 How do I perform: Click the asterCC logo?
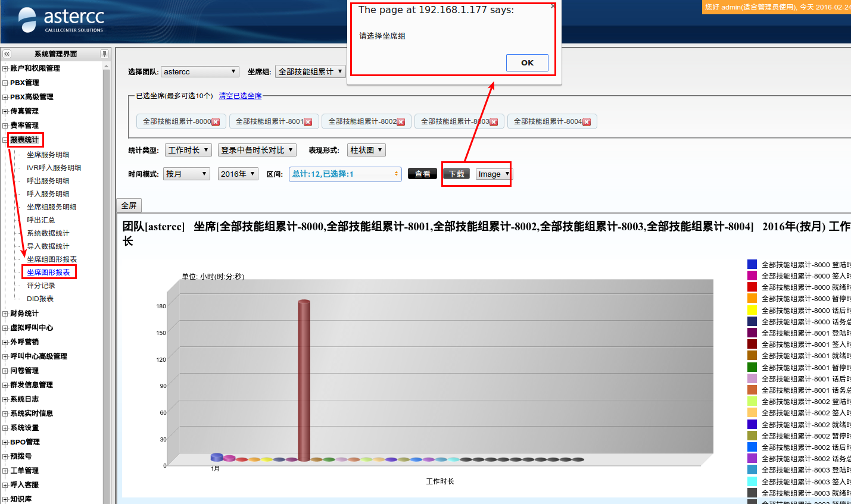click(61, 20)
